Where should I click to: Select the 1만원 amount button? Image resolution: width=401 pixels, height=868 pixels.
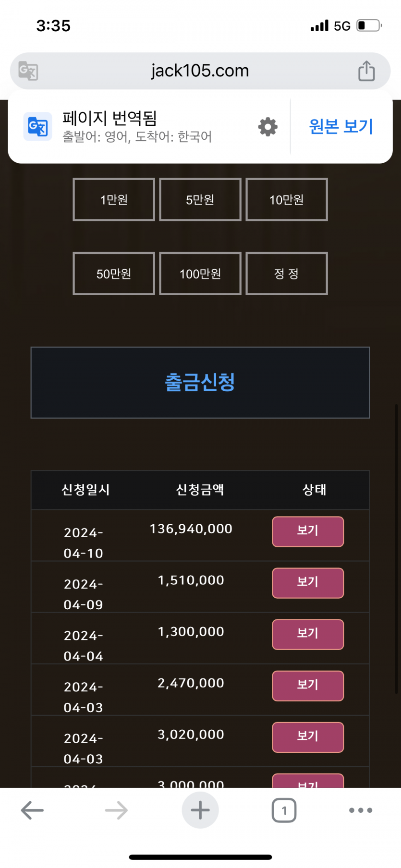114,200
